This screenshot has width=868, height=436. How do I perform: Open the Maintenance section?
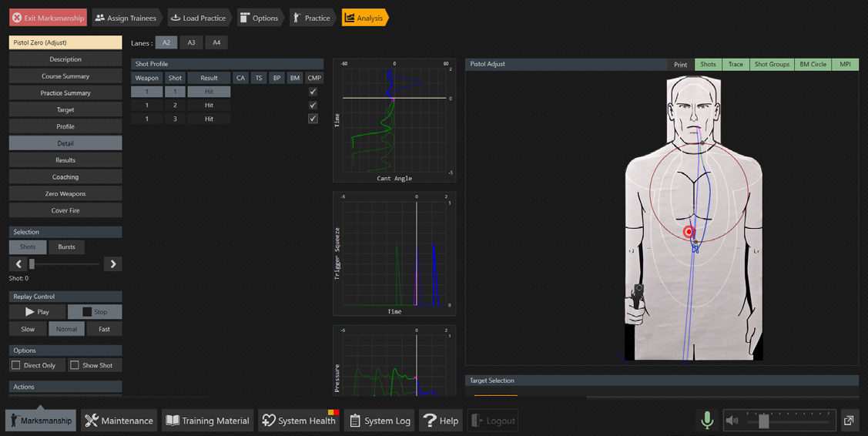119,421
